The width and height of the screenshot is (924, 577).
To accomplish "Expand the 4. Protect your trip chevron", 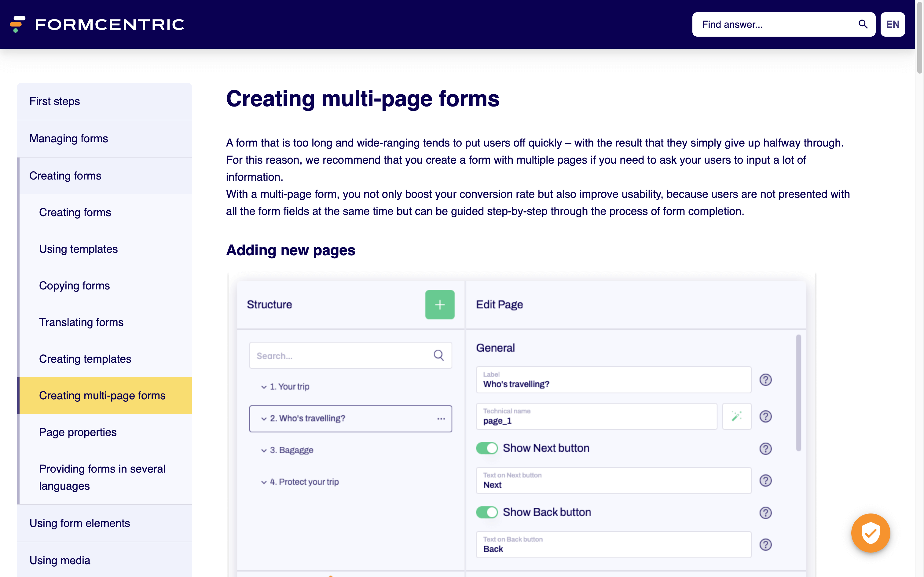I will [x=263, y=482].
